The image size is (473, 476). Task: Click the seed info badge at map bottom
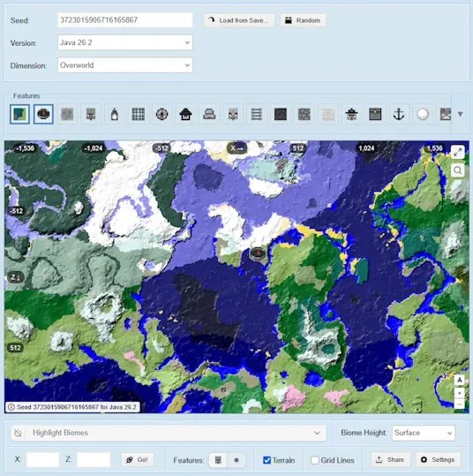pyautogui.click(x=72, y=407)
